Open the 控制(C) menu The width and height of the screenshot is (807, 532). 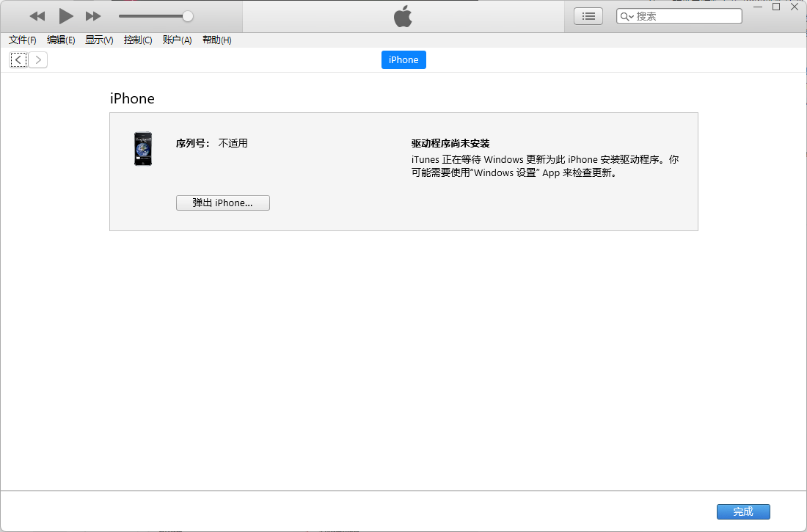[x=138, y=40]
